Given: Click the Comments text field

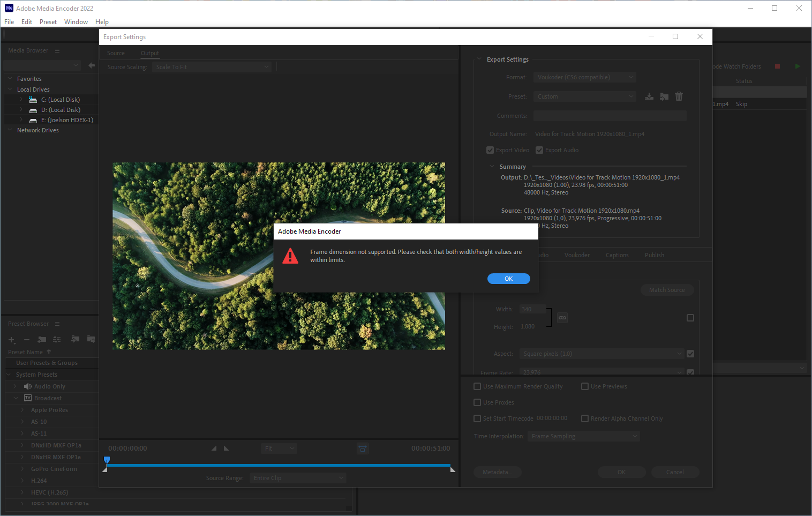Looking at the screenshot, I should (x=610, y=116).
